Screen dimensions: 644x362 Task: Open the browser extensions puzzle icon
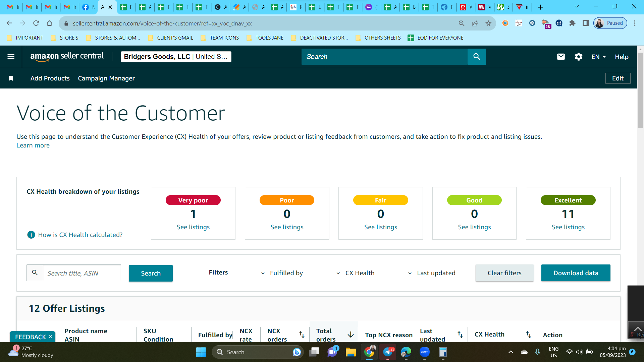pyautogui.click(x=572, y=23)
